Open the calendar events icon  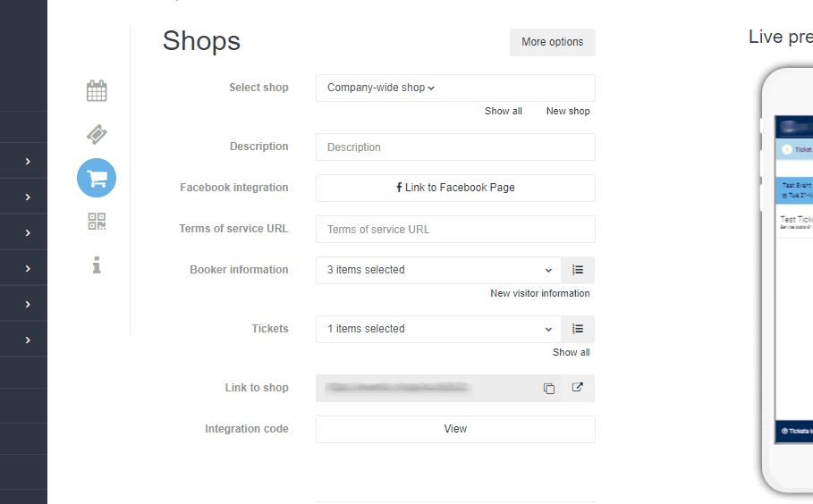tap(97, 91)
